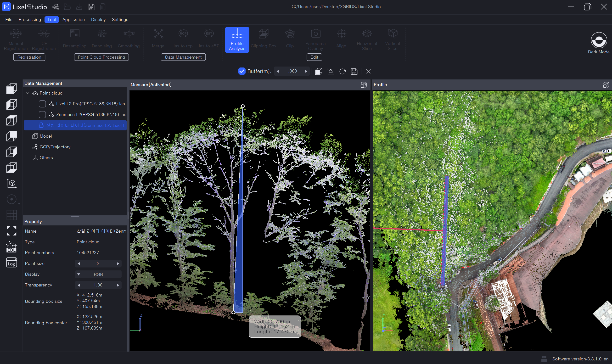
Task: Collapse the Point cloud tree node
Action: (28, 93)
